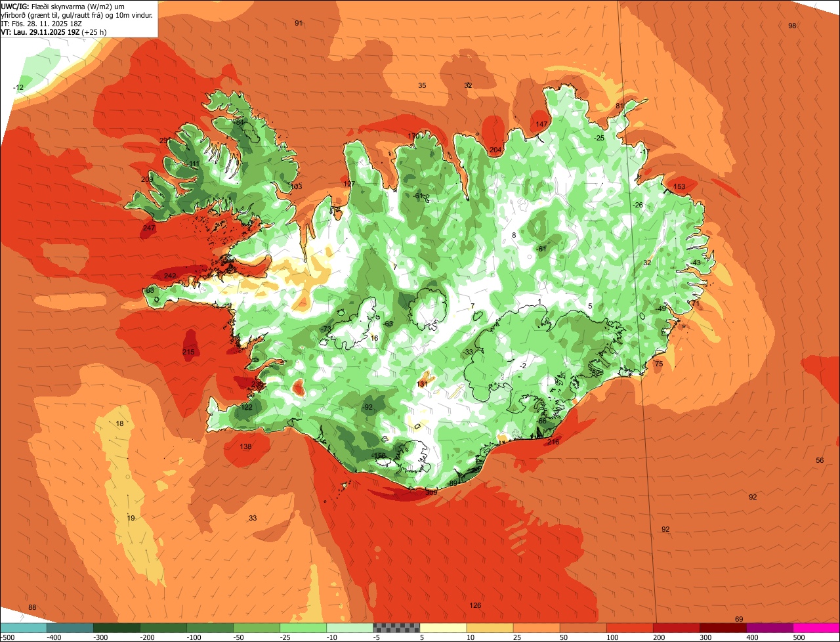This screenshot has height=642, width=840.
Task: Click the map value 309 on the south coast
Action: pos(431,492)
